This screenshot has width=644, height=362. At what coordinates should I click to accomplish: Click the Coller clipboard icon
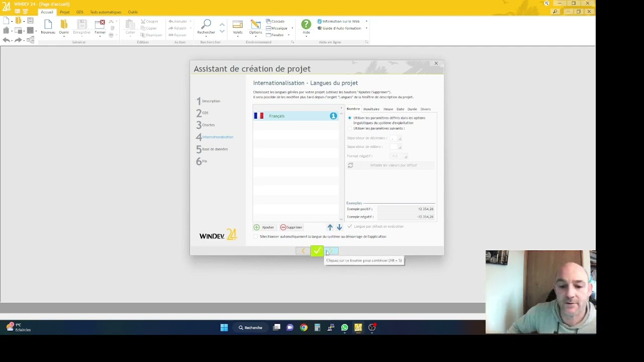click(130, 25)
